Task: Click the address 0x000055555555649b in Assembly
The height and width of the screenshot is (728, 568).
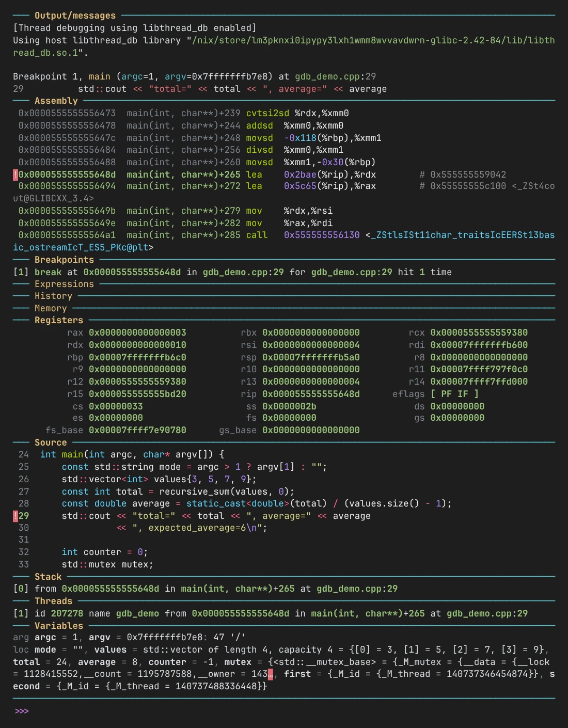Action: click(x=67, y=211)
